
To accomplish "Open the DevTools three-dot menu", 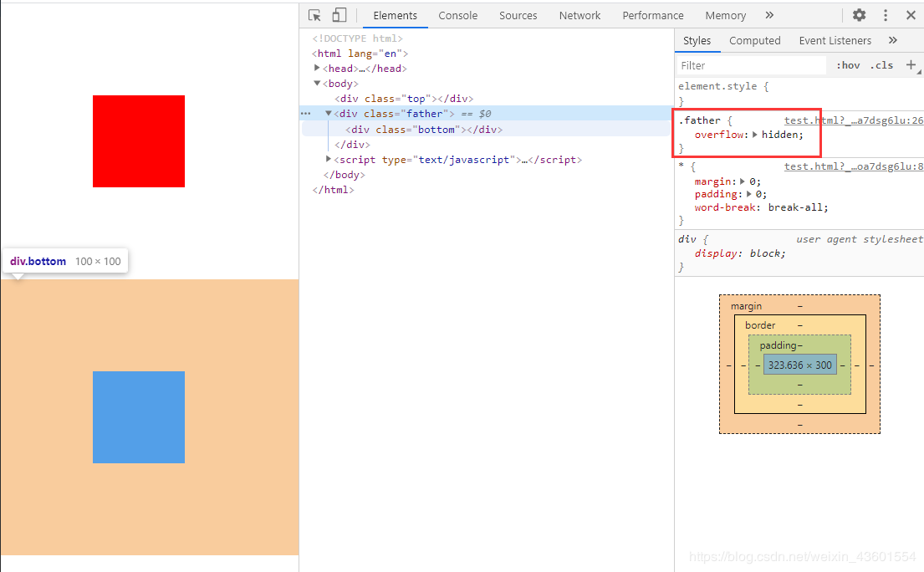I will (x=885, y=15).
